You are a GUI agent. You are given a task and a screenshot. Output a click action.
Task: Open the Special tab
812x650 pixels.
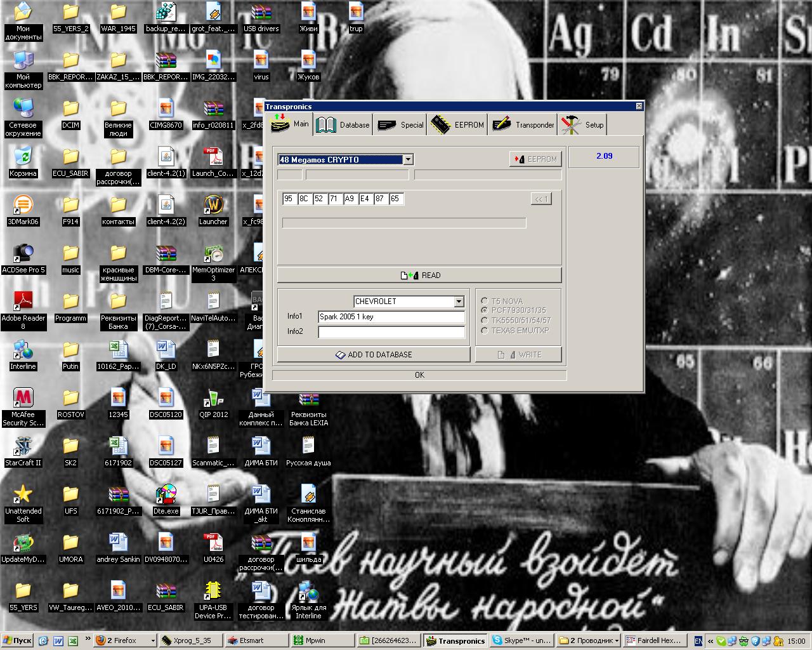(400, 124)
